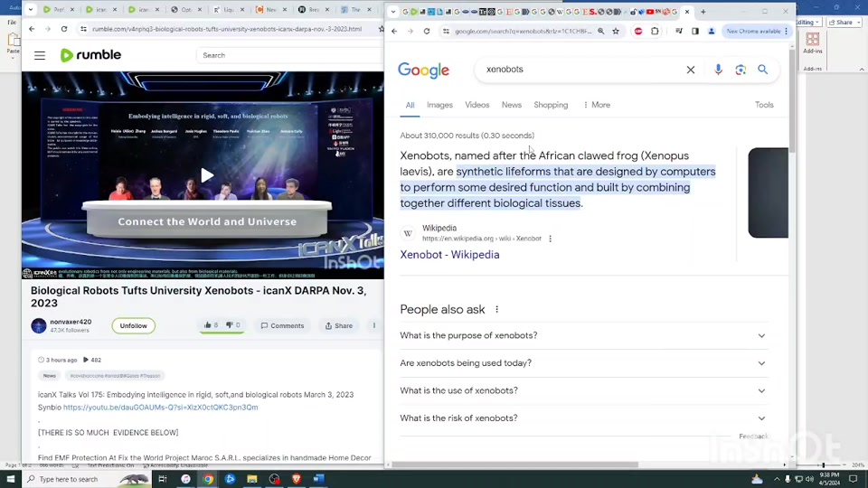Open the Rumble hamburger menu
Image resolution: width=868 pixels, height=488 pixels.
click(x=40, y=55)
